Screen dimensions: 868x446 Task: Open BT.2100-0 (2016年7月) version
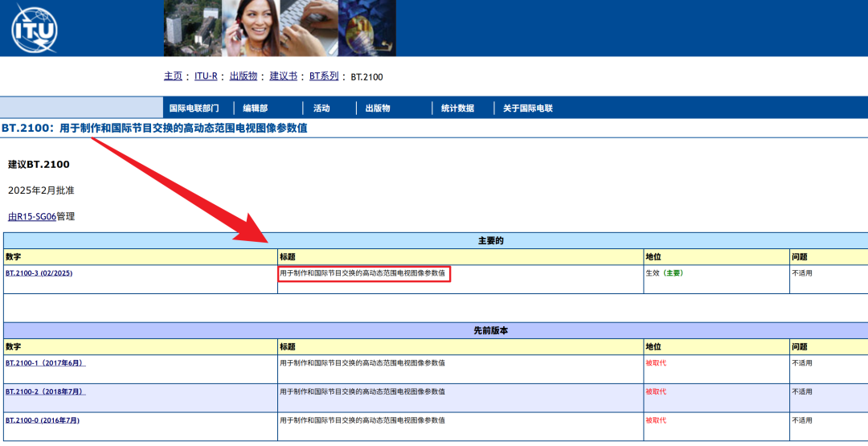pyautogui.click(x=43, y=420)
